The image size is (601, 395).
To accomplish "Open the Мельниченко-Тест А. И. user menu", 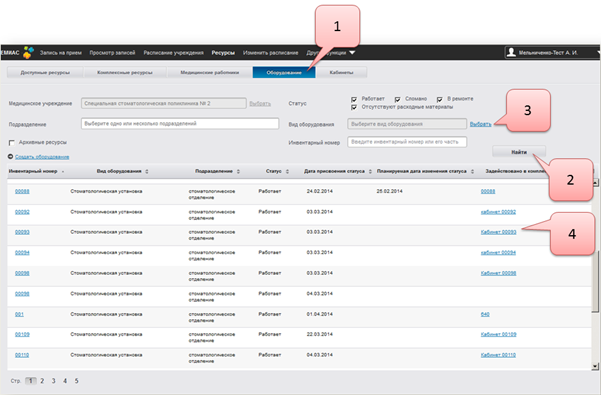I will click(x=548, y=53).
